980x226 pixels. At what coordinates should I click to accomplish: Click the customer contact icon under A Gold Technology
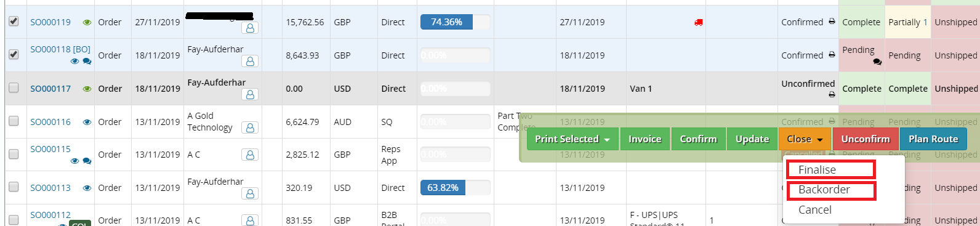[x=250, y=127]
